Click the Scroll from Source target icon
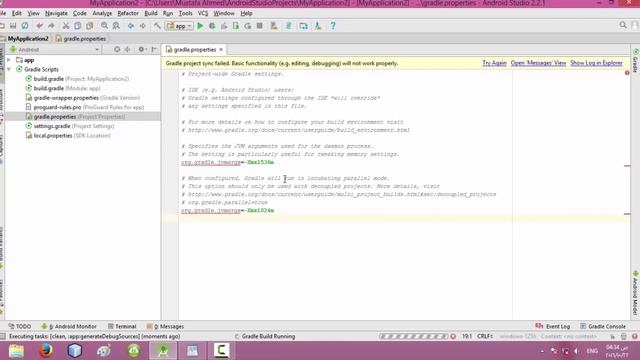The width and height of the screenshot is (640, 360). tap(117, 49)
